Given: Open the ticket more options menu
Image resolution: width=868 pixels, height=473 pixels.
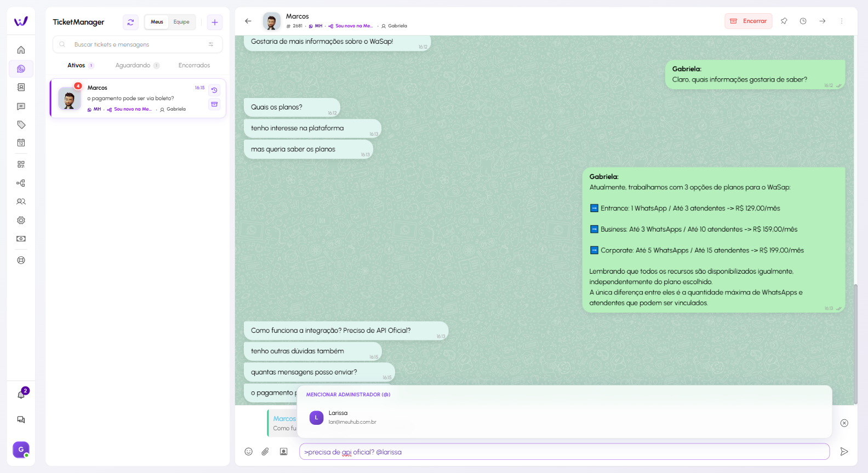Looking at the screenshot, I should pyautogui.click(x=842, y=21).
